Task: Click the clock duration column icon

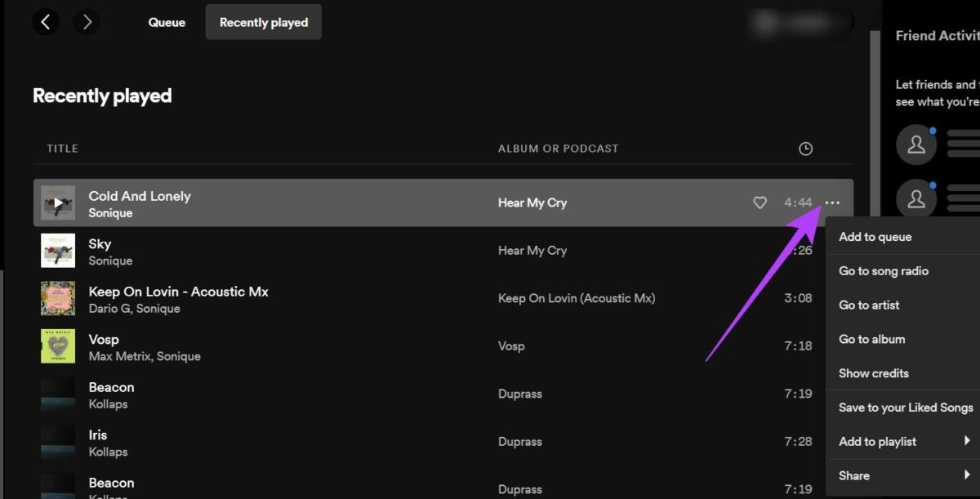Action: (805, 149)
